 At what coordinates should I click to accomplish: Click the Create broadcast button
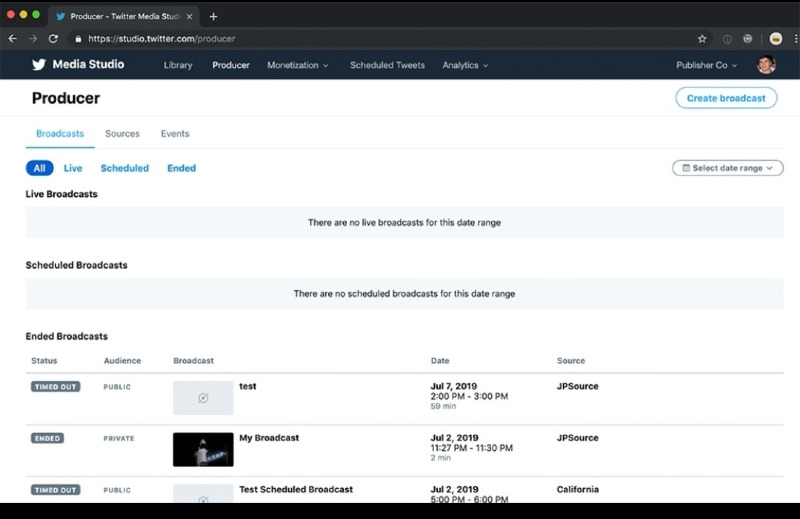coord(726,98)
